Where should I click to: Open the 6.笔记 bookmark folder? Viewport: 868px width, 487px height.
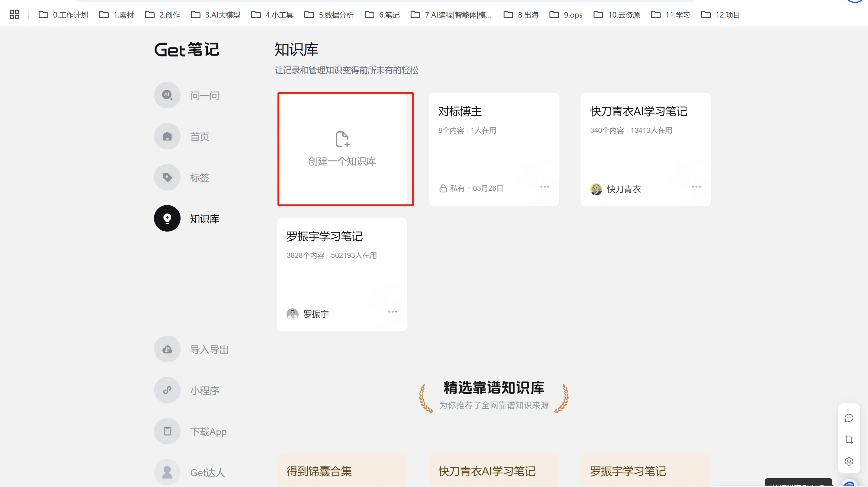click(x=382, y=15)
